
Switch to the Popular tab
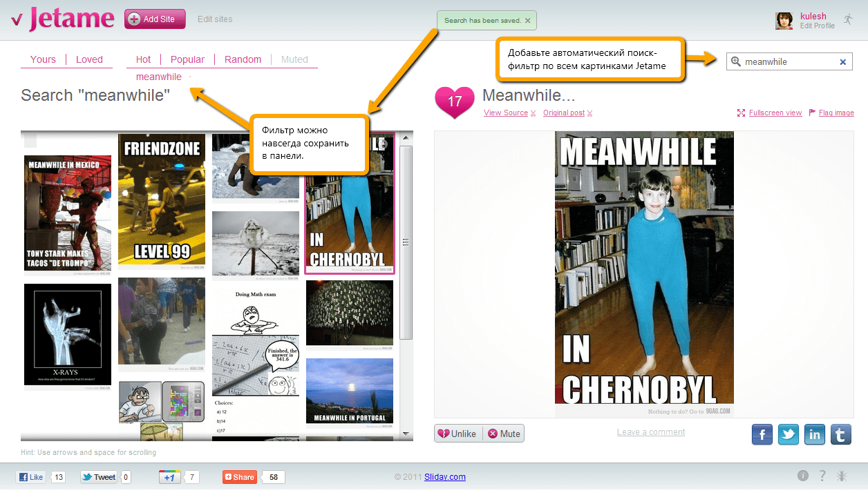[187, 59]
